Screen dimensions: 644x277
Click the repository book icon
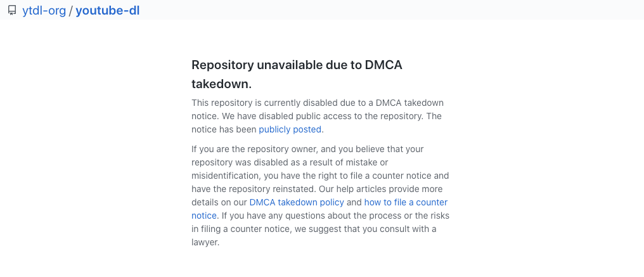pos(11,10)
